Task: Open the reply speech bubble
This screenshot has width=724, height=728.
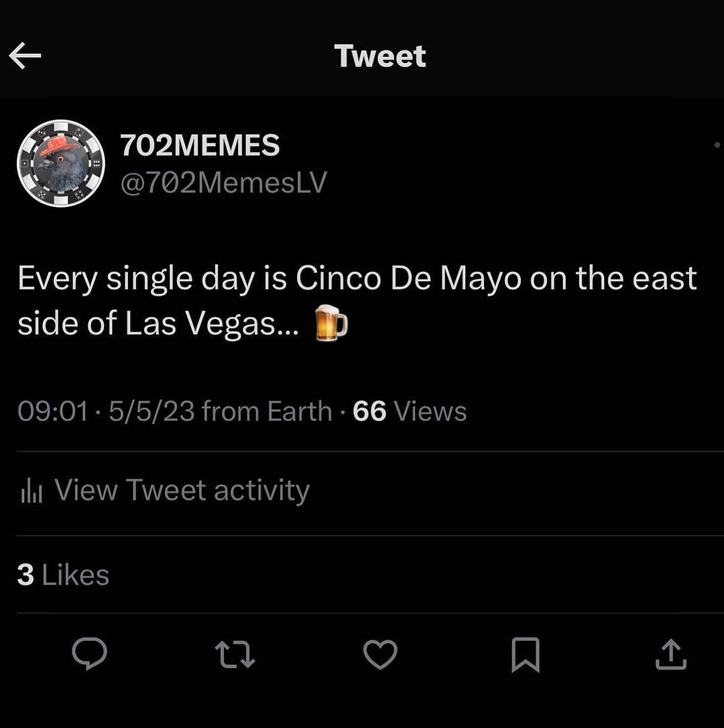Action: pyautogui.click(x=89, y=654)
